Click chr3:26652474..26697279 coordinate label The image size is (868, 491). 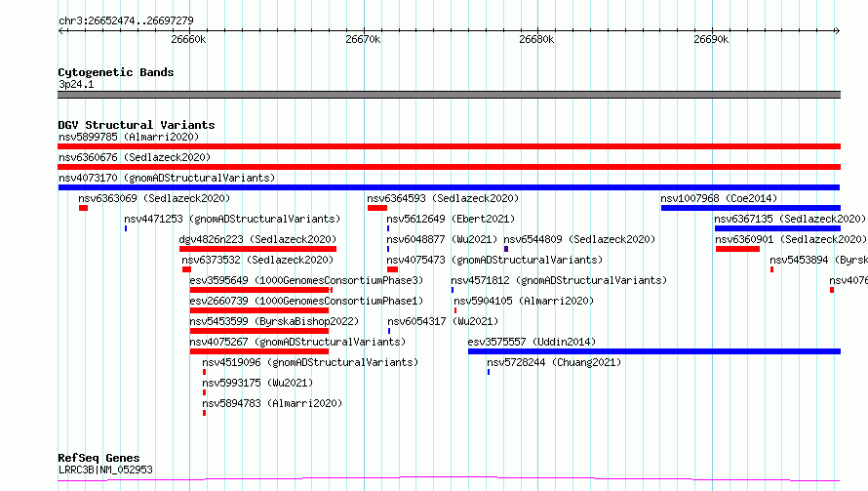coord(126,21)
